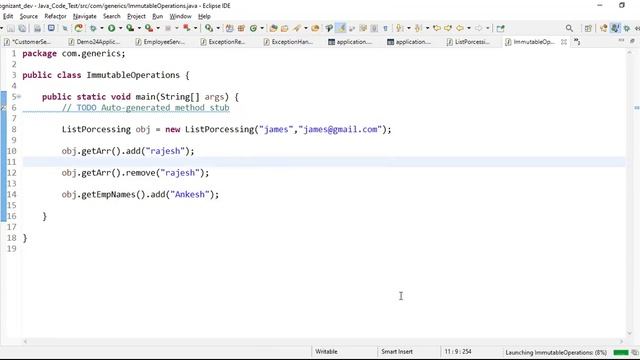Select the Java perspective icon
The width and height of the screenshot is (640, 360).
coord(615,28)
